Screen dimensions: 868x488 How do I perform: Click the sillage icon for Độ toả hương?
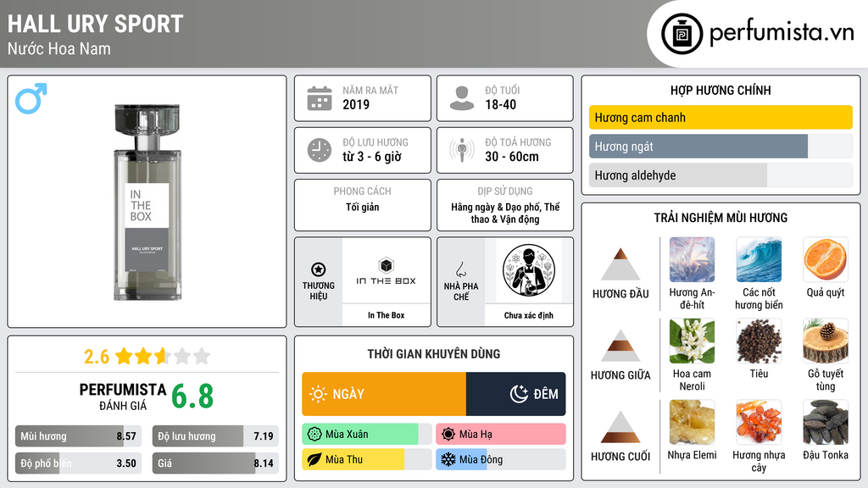click(x=462, y=150)
